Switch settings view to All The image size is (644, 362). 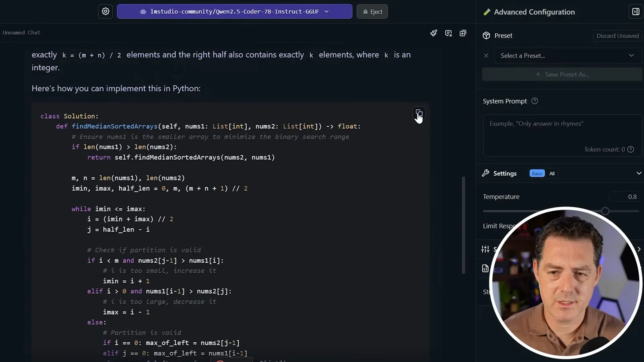coord(552,173)
